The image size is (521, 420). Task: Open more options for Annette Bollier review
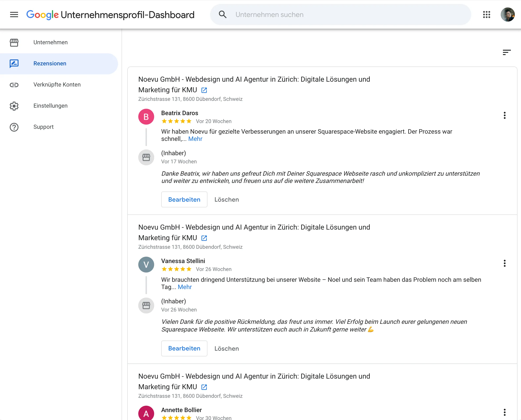tap(504, 412)
